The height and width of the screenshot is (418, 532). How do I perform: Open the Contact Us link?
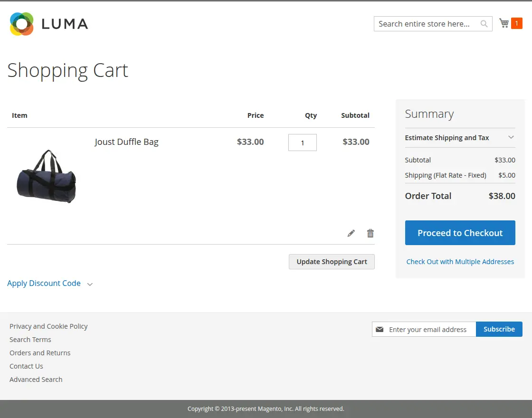click(x=26, y=366)
